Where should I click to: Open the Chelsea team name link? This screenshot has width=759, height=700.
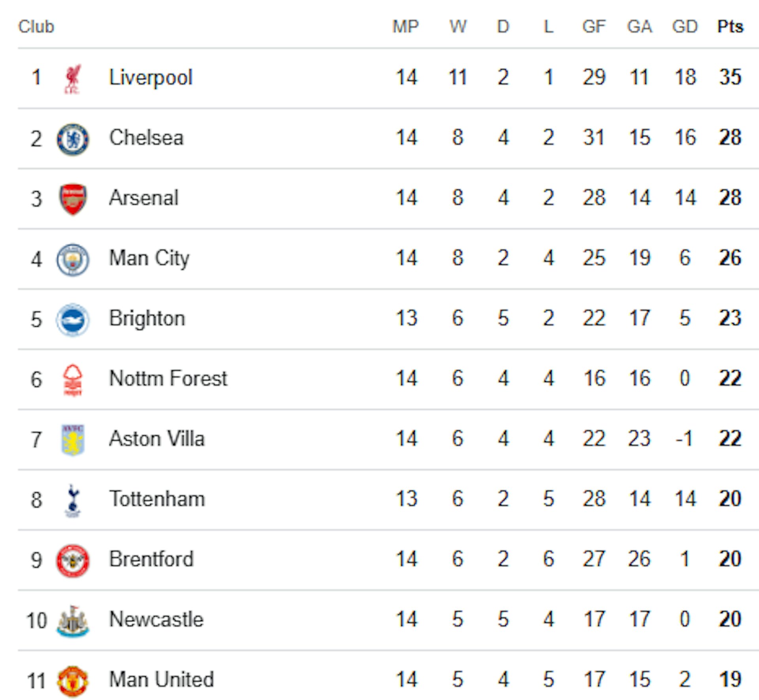point(146,138)
